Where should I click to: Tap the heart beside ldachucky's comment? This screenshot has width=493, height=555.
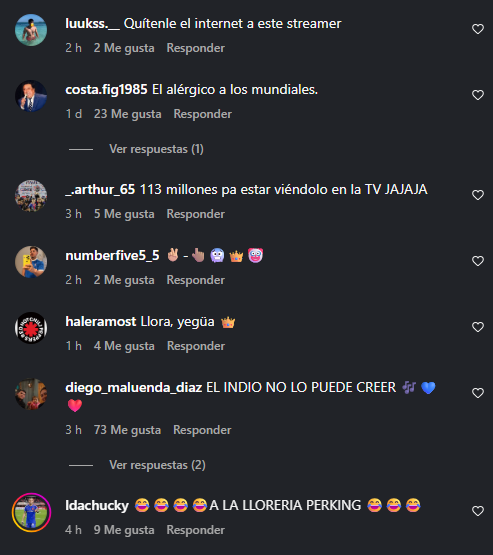(478, 511)
